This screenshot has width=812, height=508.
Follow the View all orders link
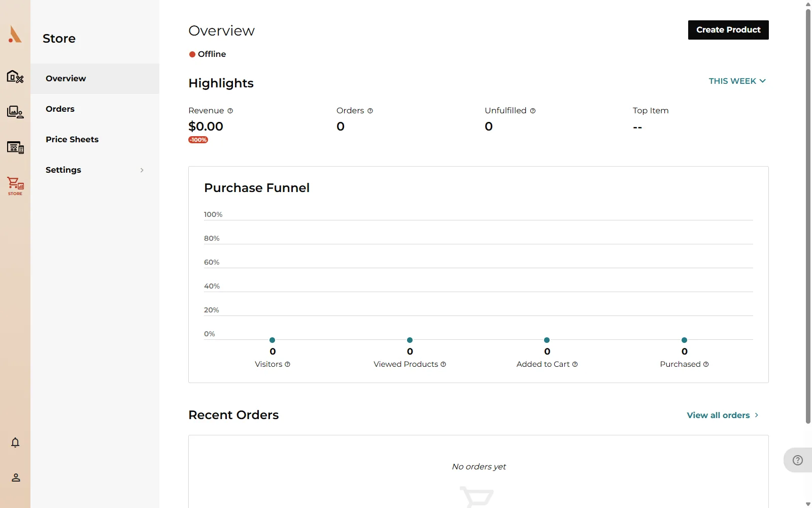[x=723, y=415]
